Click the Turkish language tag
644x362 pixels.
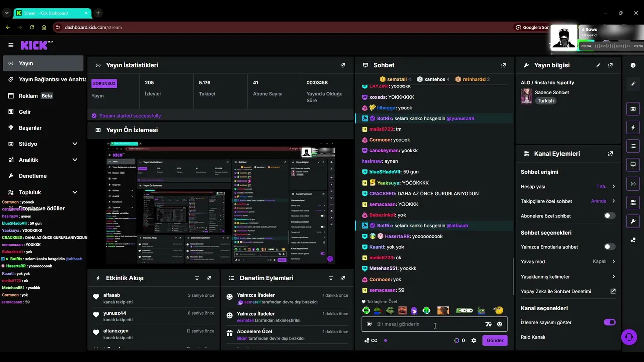(x=545, y=101)
